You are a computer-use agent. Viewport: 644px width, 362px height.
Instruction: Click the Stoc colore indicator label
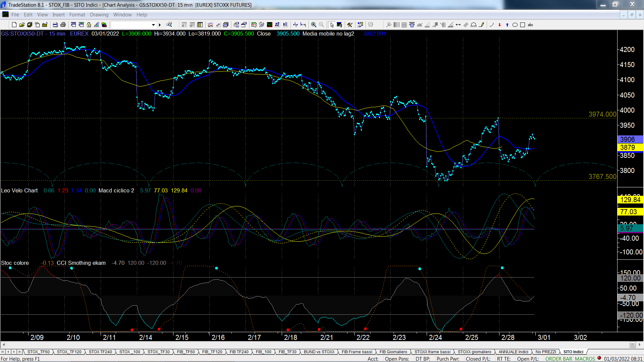tap(15, 263)
